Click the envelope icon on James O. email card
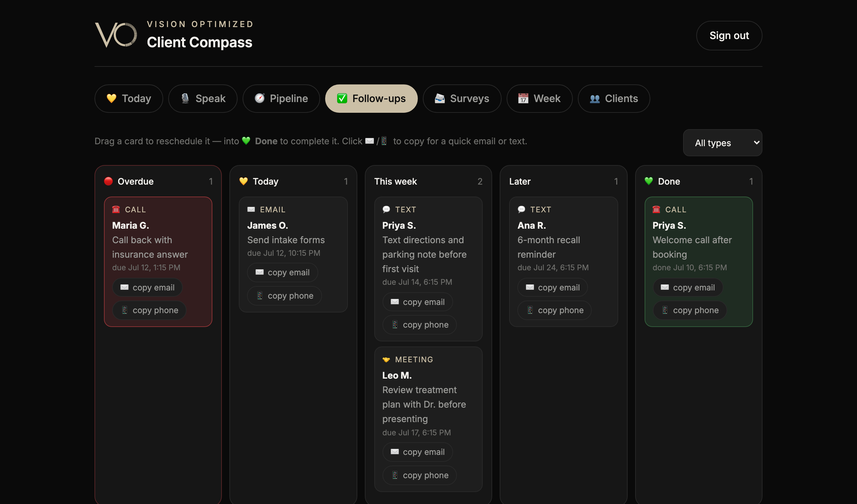Image resolution: width=857 pixels, height=504 pixels. click(251, 209)
